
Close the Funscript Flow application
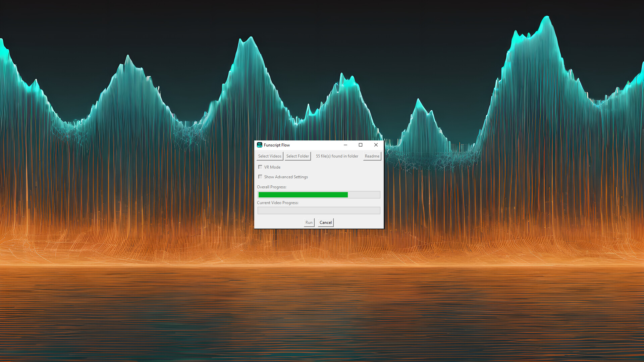point(376,145)
